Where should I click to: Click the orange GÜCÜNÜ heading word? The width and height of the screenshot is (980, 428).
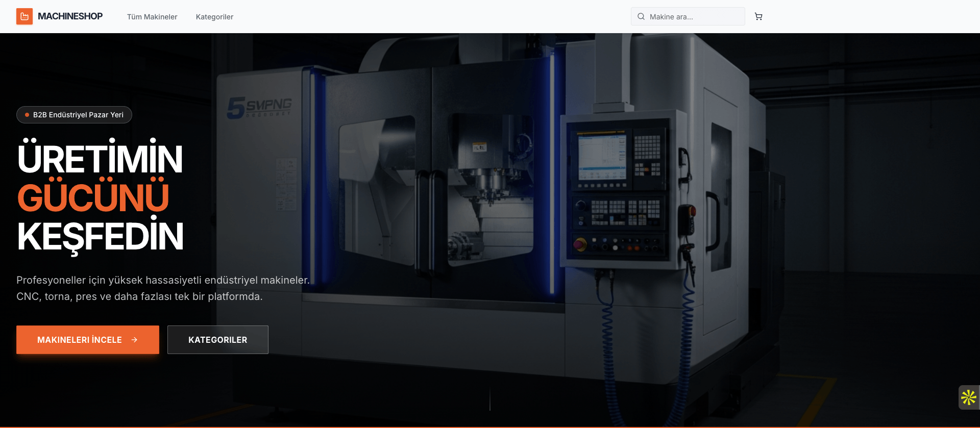(x=93, y=196)
